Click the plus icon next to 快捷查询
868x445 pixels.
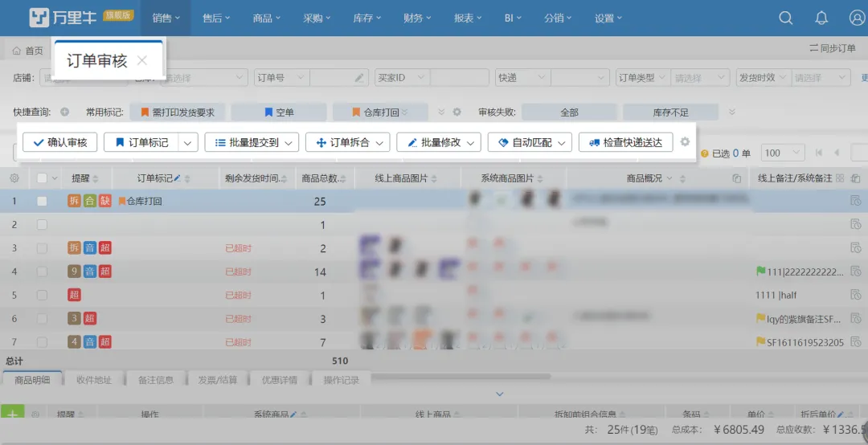coord(64,112)
